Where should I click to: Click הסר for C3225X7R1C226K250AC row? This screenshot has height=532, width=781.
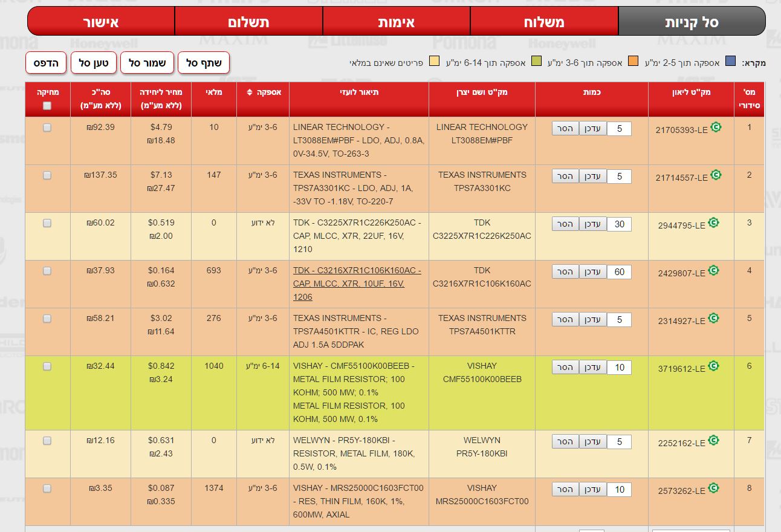click(x=565, y=224)
